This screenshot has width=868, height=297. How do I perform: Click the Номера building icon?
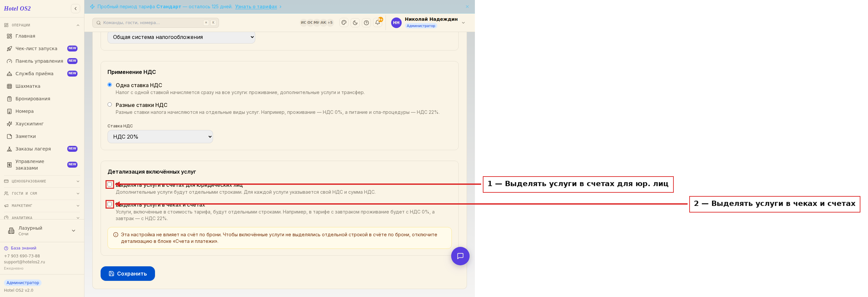point(10,111)
